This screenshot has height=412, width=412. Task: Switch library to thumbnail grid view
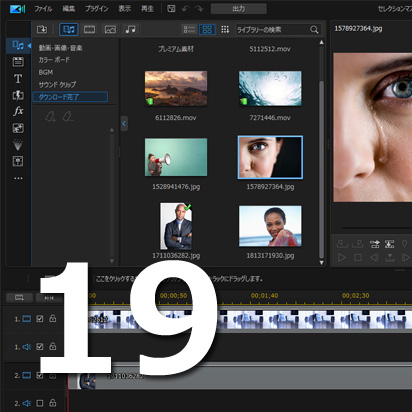pyautogui.click(x=207, y=29)
